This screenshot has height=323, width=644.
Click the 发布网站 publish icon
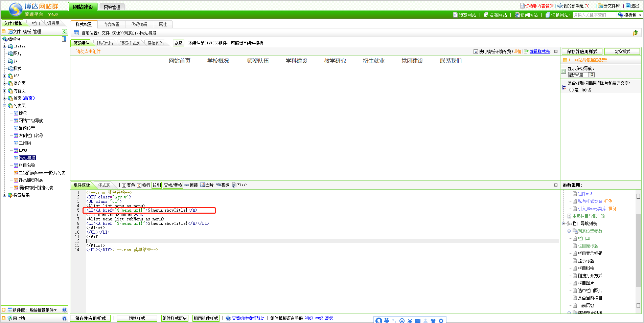[x=486, y=15]
